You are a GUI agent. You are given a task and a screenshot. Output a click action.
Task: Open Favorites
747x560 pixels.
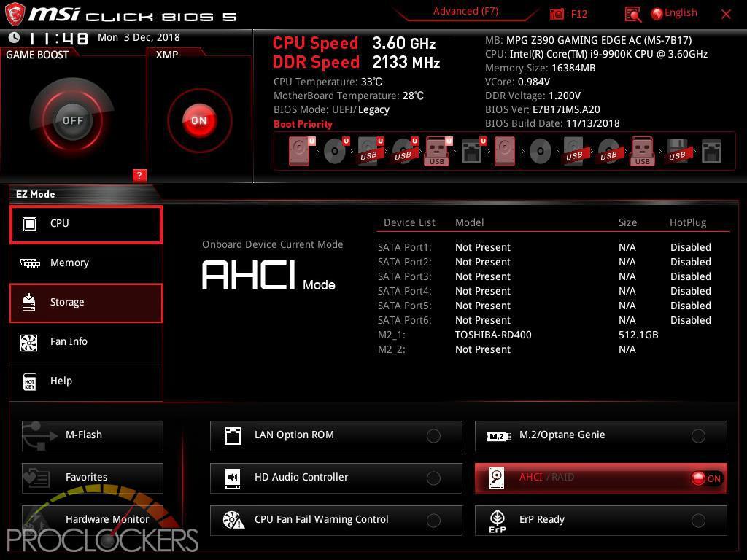click(x=93, y=478)
